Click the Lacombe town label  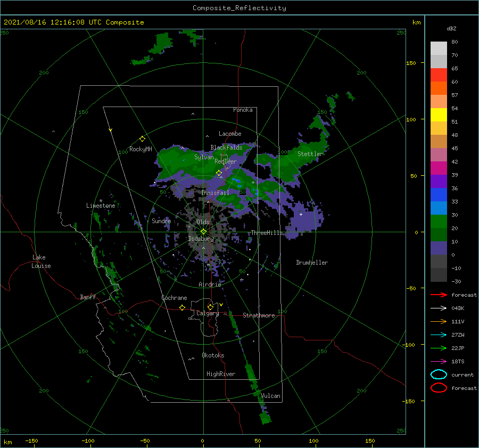(x=230, y=134)
